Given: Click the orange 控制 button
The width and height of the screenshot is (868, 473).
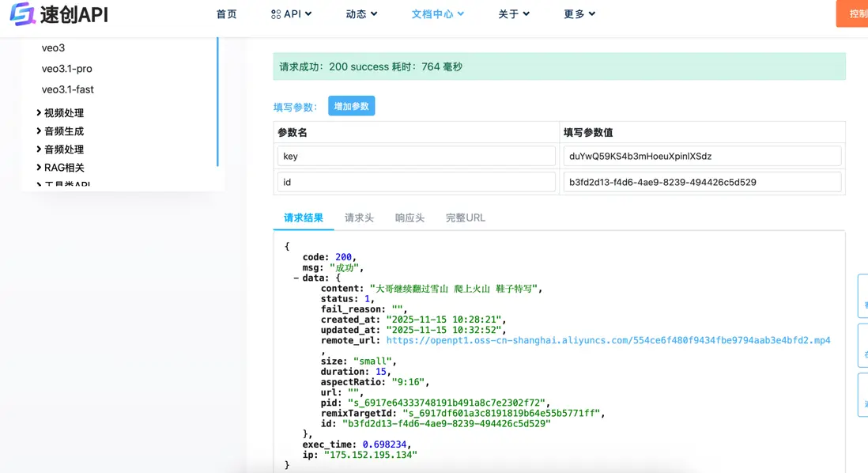Looking at the screenshot, I should [x=852, y=14].
